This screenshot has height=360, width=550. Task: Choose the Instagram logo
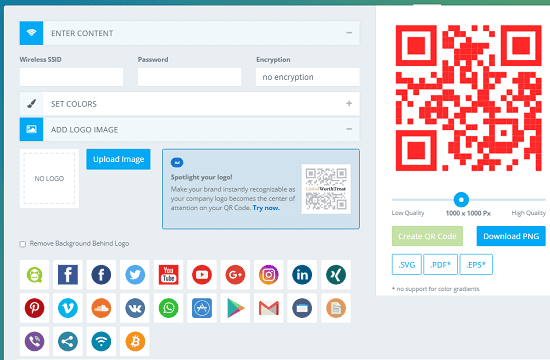269,275
